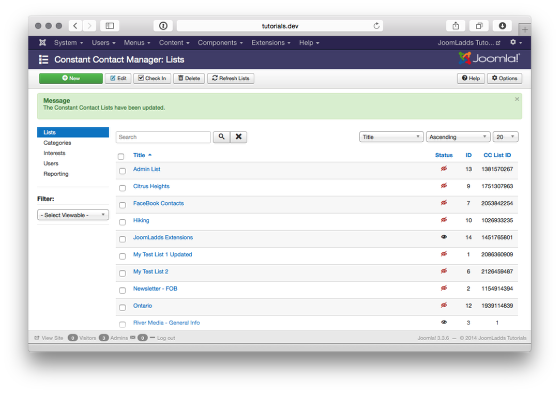Viewport: 560px width, 393px height.
Task: Open the Menus dropdown menu
Action: click(x=137, y=43)
